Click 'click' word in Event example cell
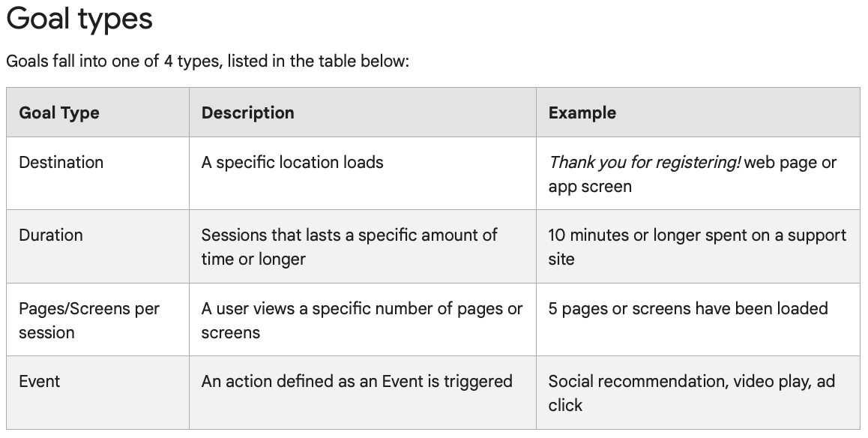868x438 pixels. (x=565, y=405)
